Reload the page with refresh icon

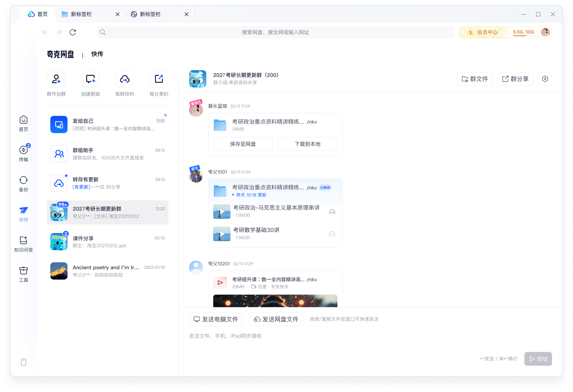(73, 32)
